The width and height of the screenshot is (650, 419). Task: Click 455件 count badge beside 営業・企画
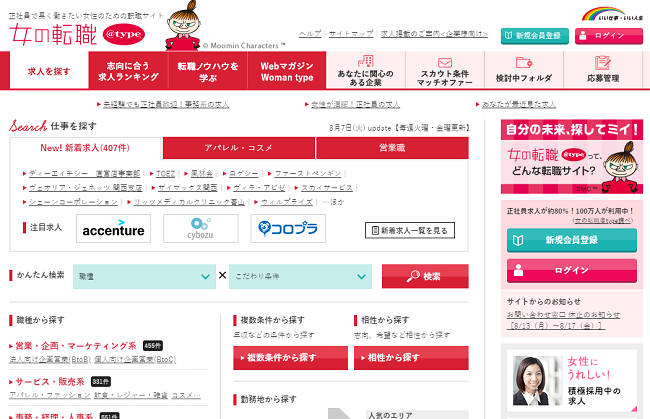point(153,346)
